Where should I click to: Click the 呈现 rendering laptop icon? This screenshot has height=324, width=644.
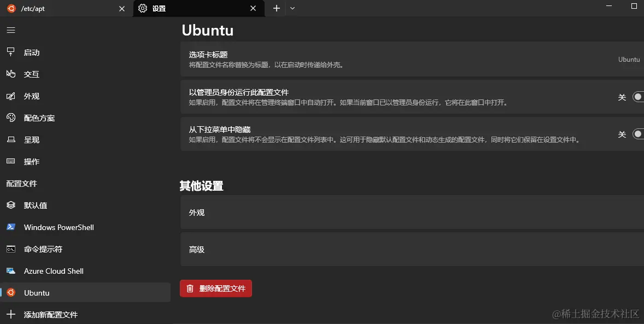(11, 140)
